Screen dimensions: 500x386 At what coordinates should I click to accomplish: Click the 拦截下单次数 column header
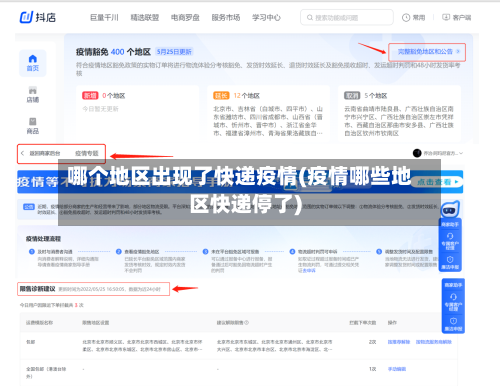point(363,323)
